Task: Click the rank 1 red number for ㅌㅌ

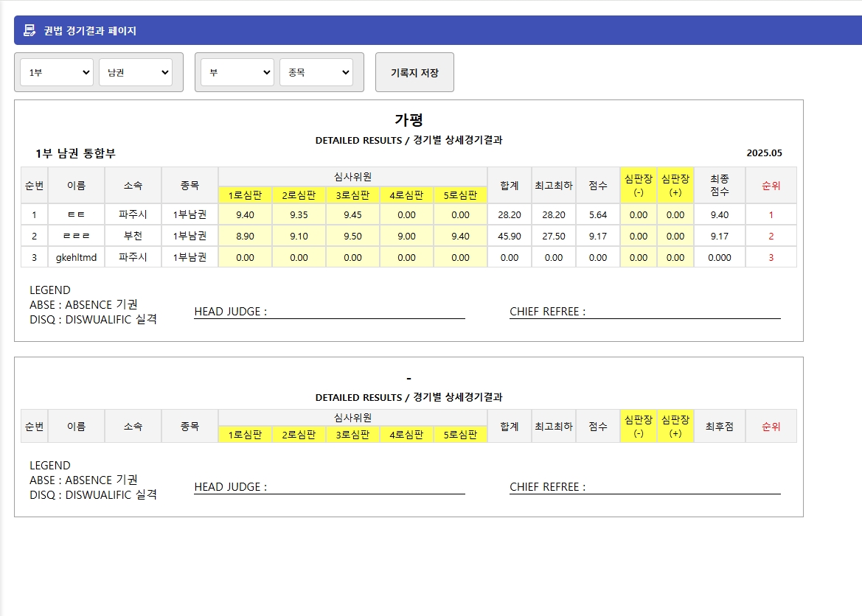Action: (x=771, y=214)
